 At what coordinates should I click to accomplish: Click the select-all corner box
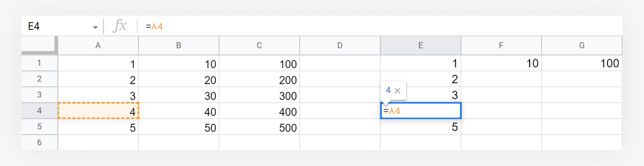[x=39, y=45]
